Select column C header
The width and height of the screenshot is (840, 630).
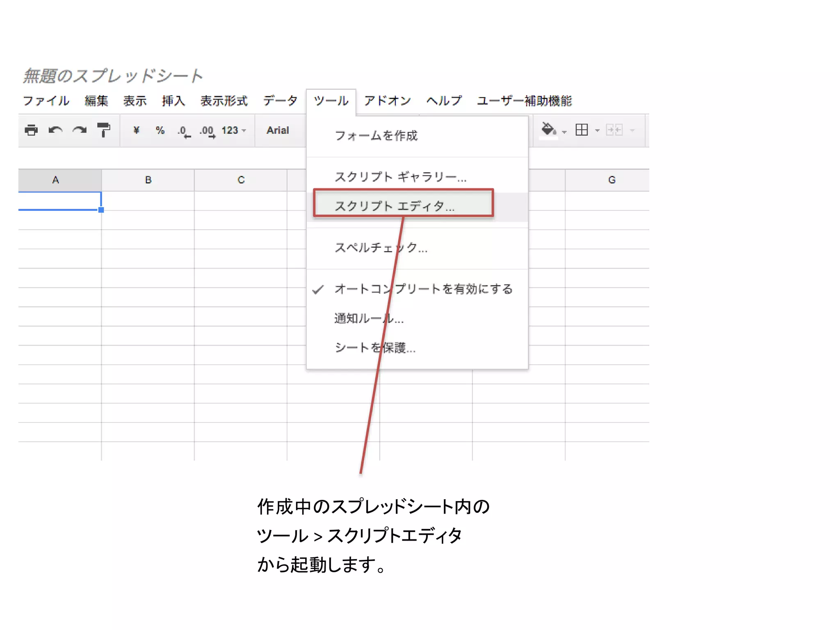pos(241,180)
